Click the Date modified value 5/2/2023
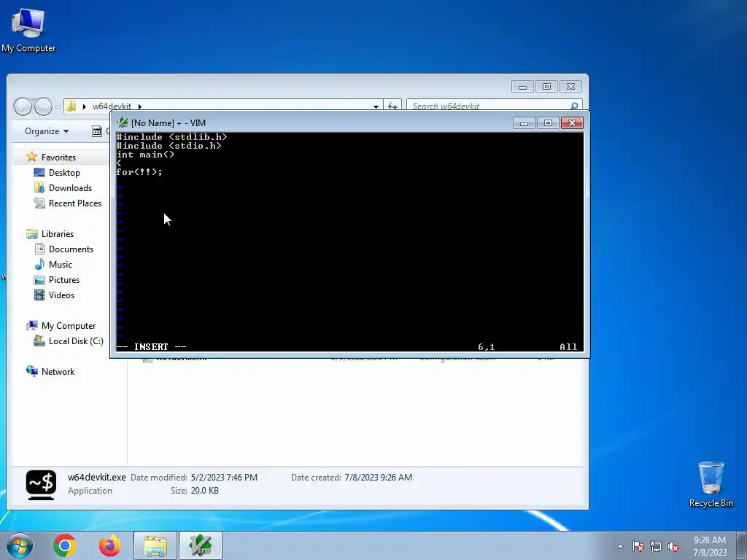The height and width of the screenshot is (560, 747). coord(224,477)
